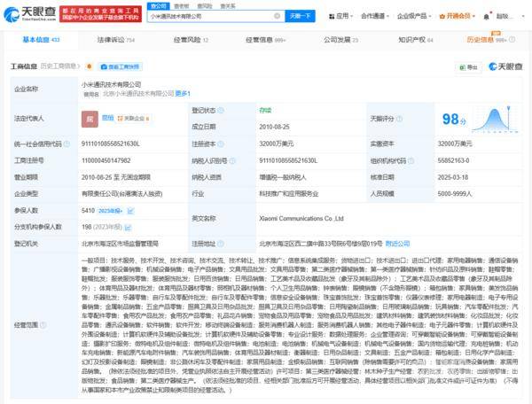
Task: Click the 导出 export button
Action: [468, 67]
